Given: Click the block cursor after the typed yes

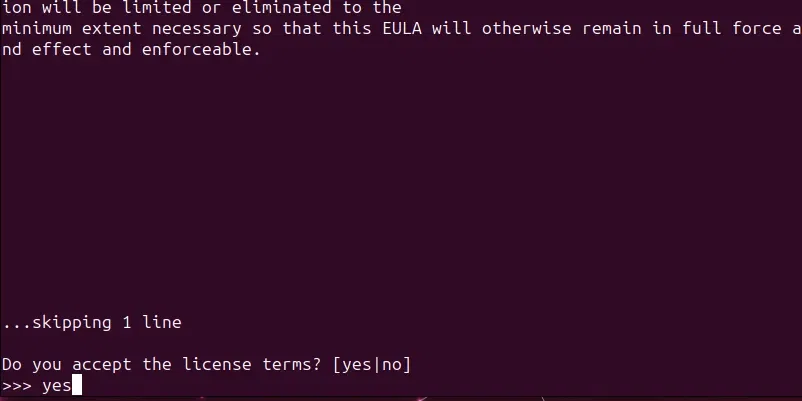Looking at the screenshot, I should 77,385.
